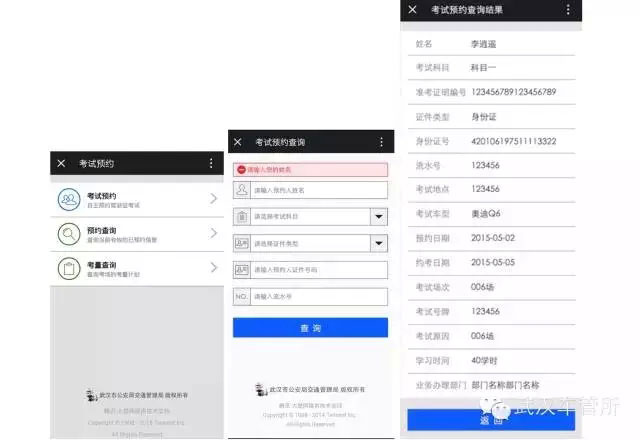Click the 证件类型 value 身份证
Image resolution: width=640 pixels, height=440 pixels.
(484, 117)
